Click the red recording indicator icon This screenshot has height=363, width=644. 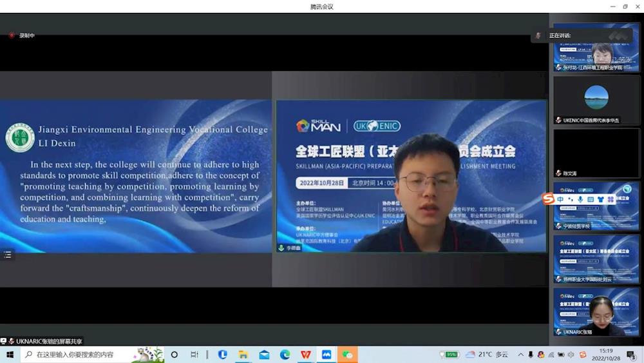[11, 35]
